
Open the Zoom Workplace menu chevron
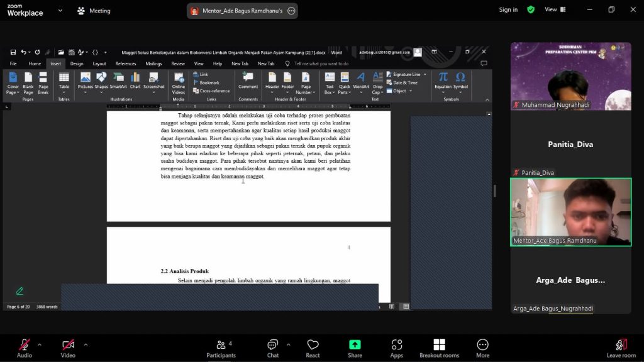(x=60, y=11)
